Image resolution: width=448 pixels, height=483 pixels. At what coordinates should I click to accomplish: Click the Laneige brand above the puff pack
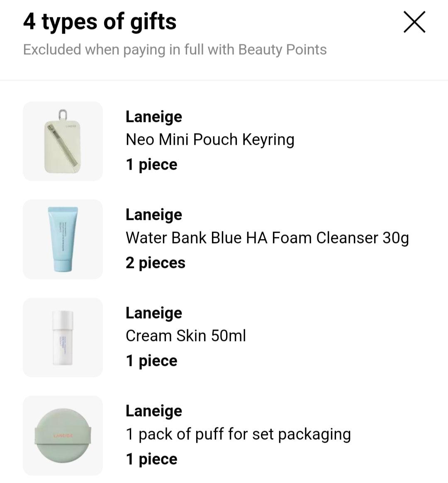154,411
